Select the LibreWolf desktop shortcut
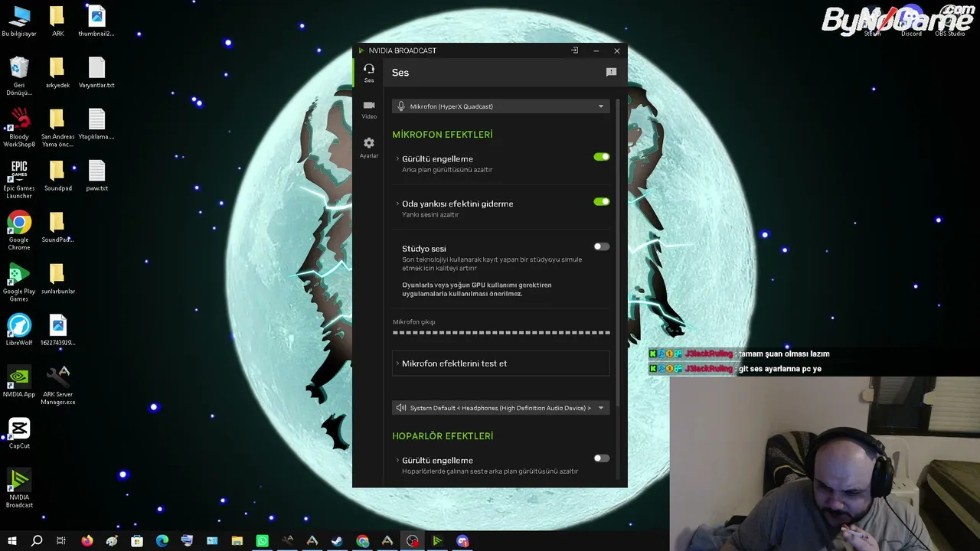The image size is (980, 551). point(19,330)
